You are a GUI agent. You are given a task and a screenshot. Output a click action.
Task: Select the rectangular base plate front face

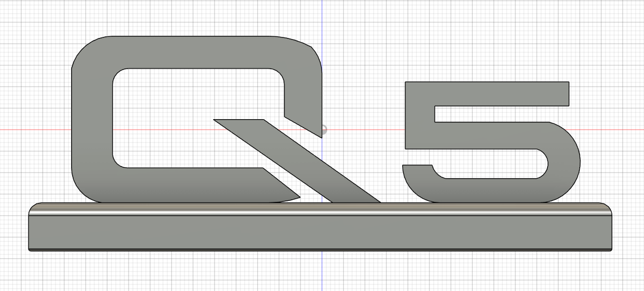pos(320,232)
